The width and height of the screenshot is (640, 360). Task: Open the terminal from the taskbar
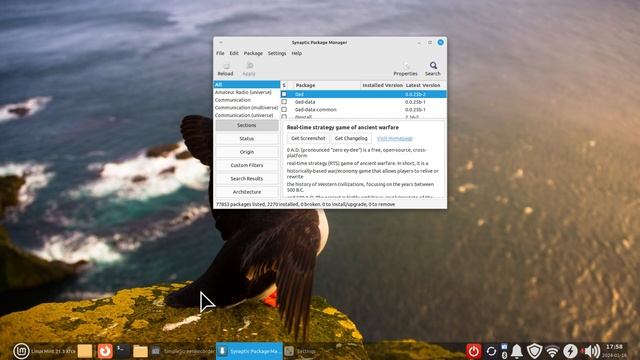(122, 351)
